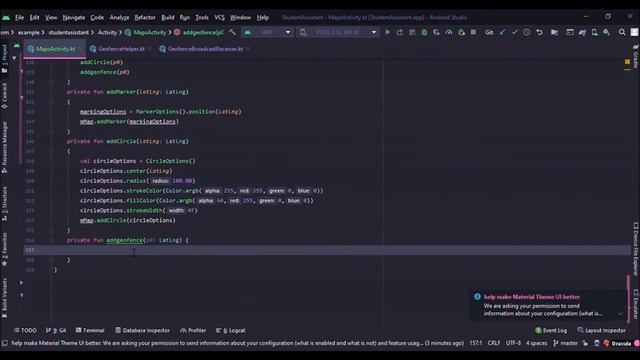Image resolution: width=640 pixels, height=360 pixels.
Task: Click MapsActivity in the breadcrumb bar
Action: 149,32
